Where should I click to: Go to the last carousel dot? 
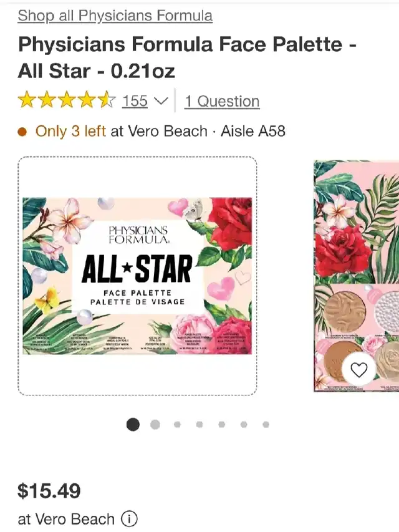[x=266, y=424]
